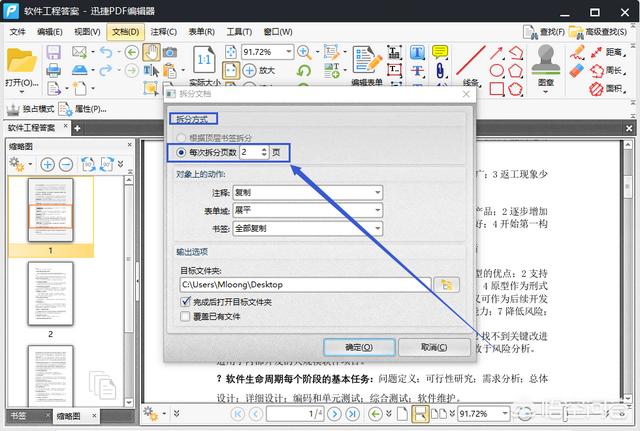Image resolution: width=640 pixels, height=431 pixels.
Task: Uncheck 完成后打开目标文件夹 checkbox
Action: coord(186,301)
